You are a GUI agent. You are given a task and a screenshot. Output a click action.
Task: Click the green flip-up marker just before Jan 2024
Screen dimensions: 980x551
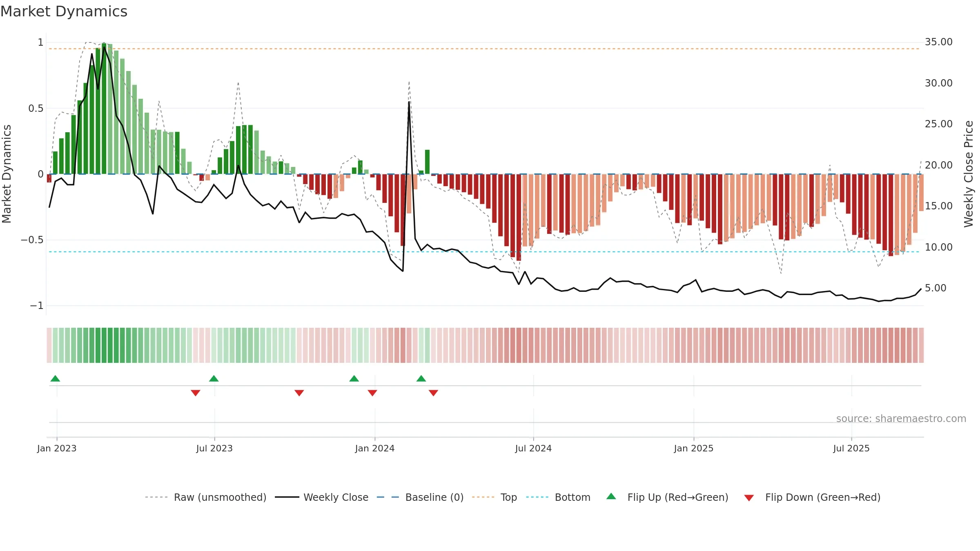coord(354,378)
